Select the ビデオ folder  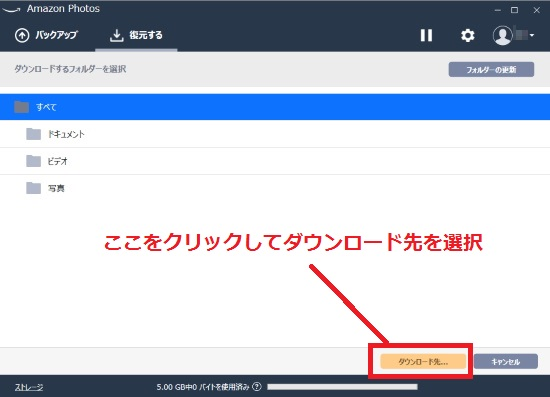(x=275, y=161)
